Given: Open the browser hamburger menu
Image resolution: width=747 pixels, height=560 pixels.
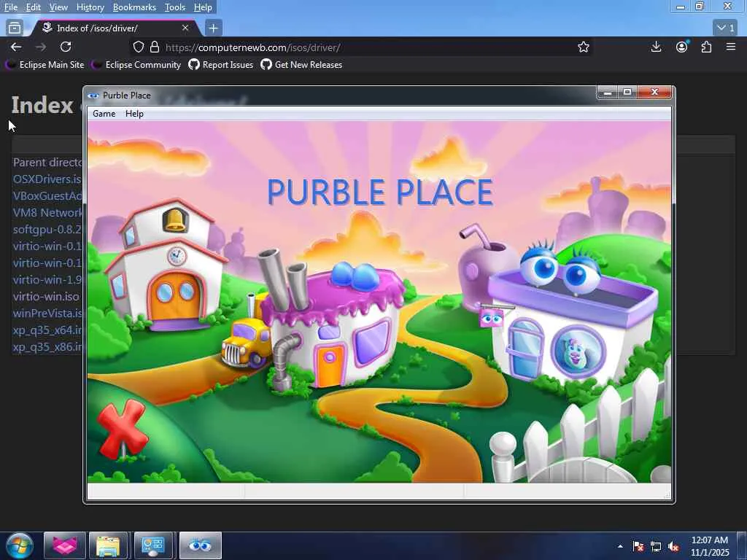Looking at the screenshot, I should pyautogui.click(x=731, y=47).
